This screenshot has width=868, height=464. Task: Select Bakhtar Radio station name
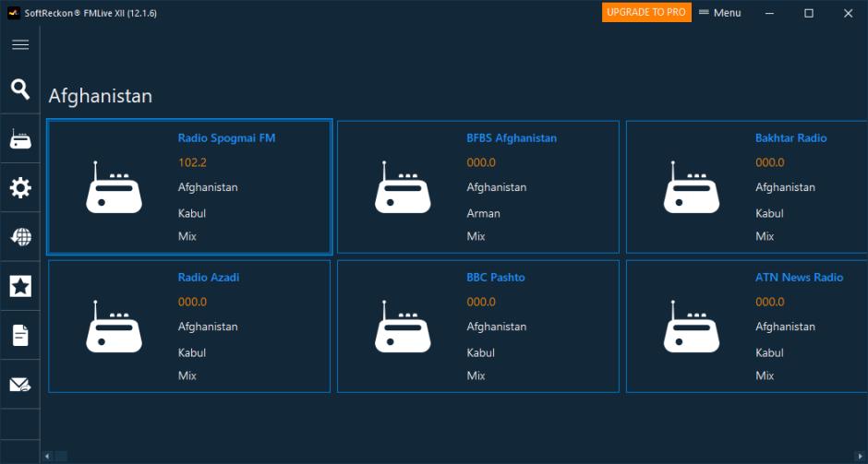[791, 138]
